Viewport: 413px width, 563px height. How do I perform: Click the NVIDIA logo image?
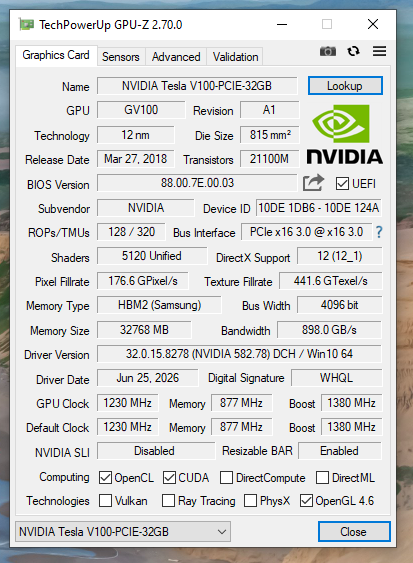tap(344, 135)
